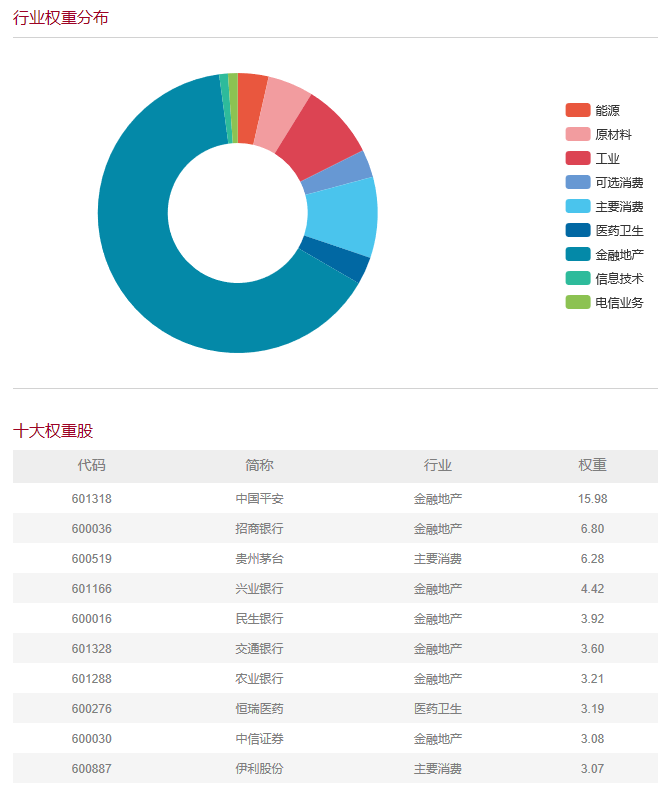Click the 信息技术 legend color swatch
The height and width of the screenshot is (796, 672).
578,278
